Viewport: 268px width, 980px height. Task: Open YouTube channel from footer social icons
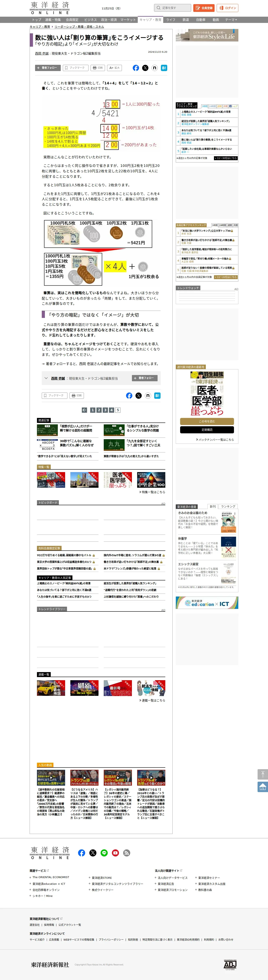[x=115, y=852]
